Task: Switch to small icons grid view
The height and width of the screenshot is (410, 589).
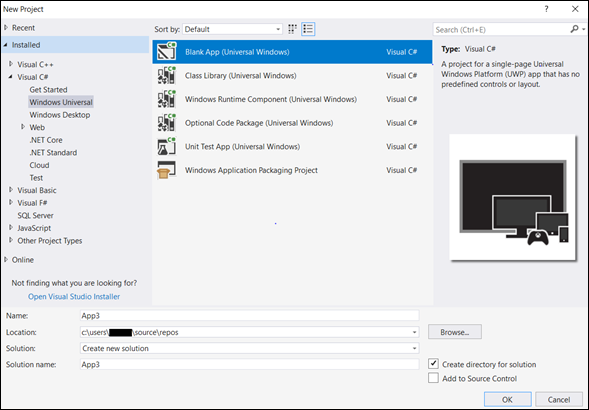Action: pyautogui.click(x=292, y=29)
